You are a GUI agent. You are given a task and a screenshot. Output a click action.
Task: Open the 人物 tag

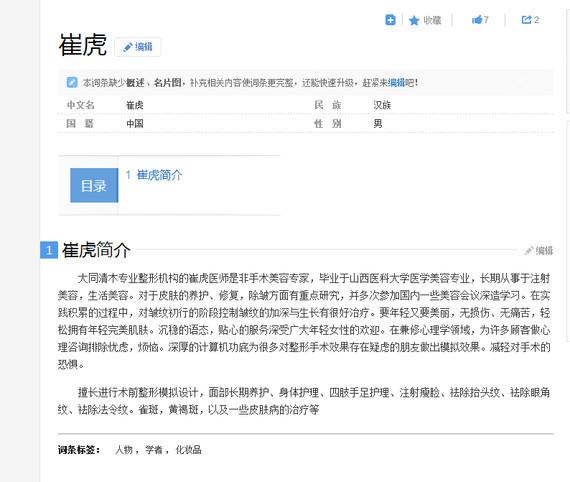pos(124,450)
